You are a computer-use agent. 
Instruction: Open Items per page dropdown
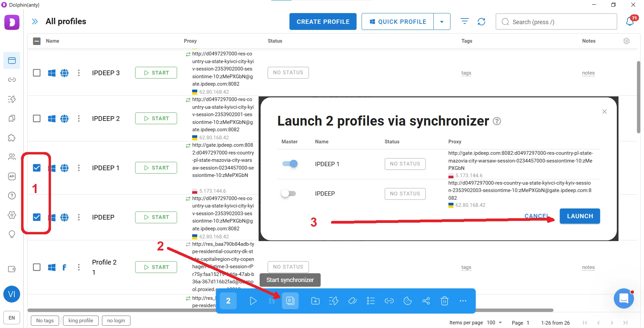495,323
